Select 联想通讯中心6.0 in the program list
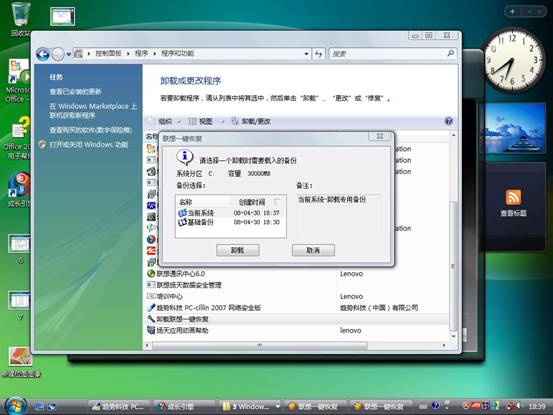The image size is (553, 415). coord(181,274)
